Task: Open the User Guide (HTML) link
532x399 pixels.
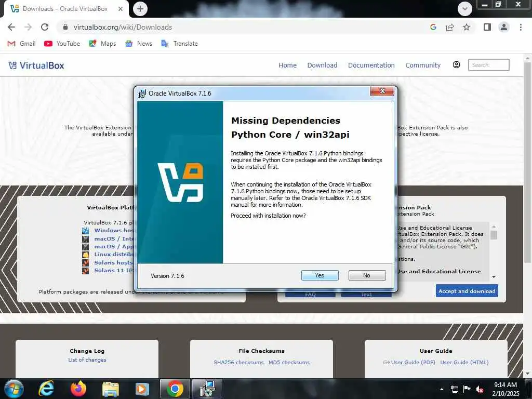Action: (464, 362)
